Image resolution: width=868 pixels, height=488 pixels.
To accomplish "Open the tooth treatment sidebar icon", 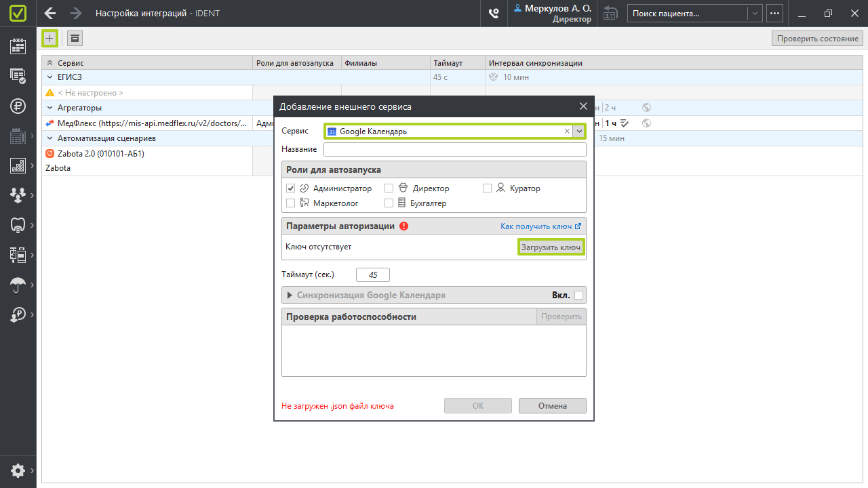I will [x=17, y=224].
